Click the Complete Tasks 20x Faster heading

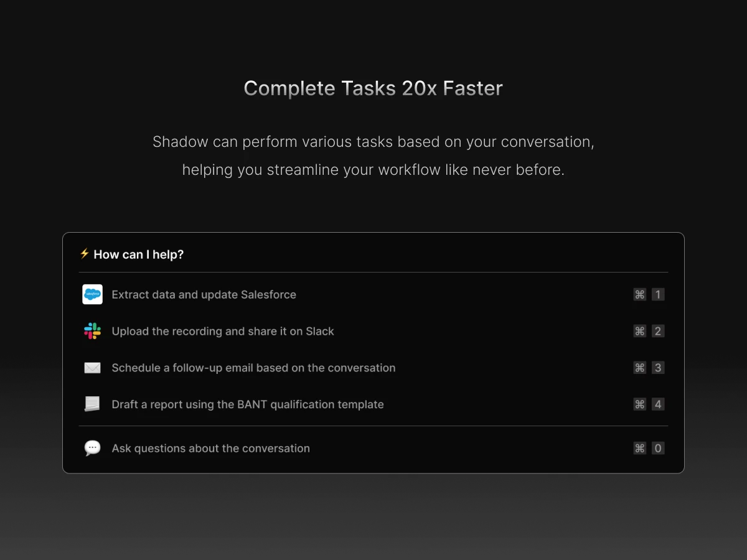pyautogui.click(x=374, y=88)
